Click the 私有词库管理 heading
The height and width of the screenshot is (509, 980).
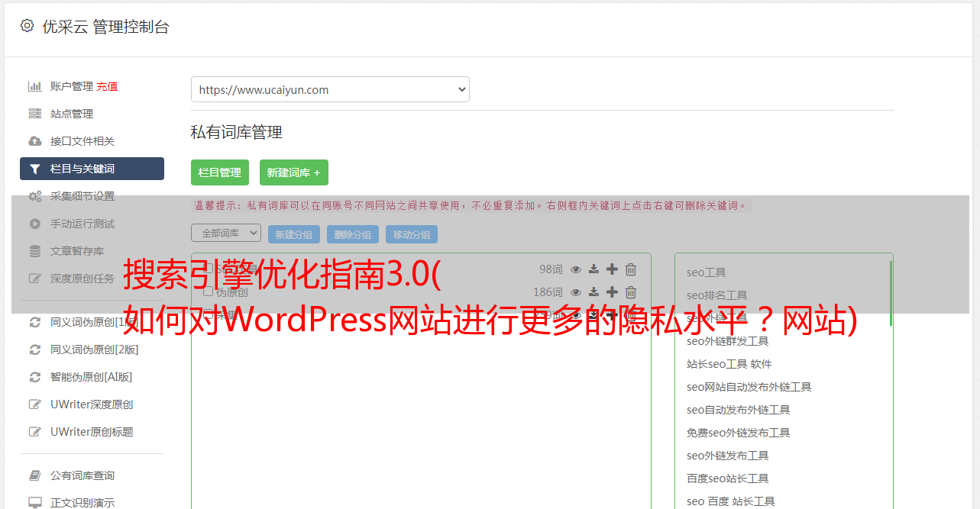click(x=237, y=132)
